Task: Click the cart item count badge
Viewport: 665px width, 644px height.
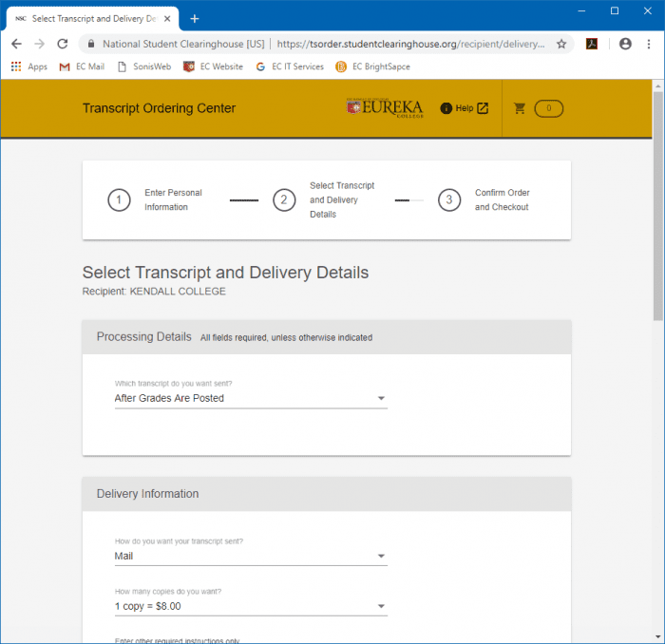Action: (549, 108)
